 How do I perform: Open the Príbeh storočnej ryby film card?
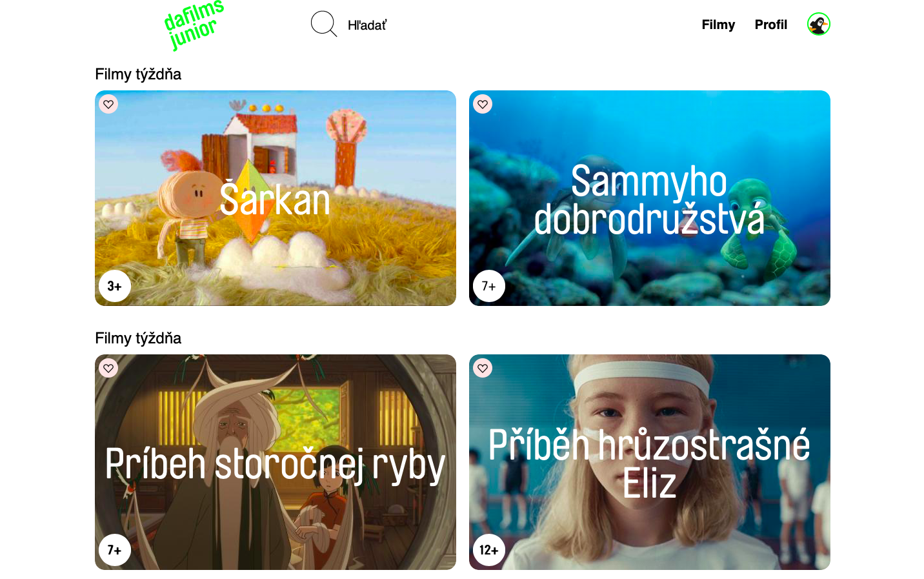coord(276,462)
